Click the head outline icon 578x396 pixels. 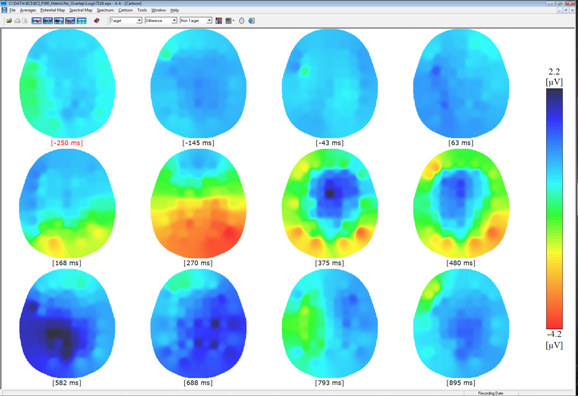coord(241,21)
